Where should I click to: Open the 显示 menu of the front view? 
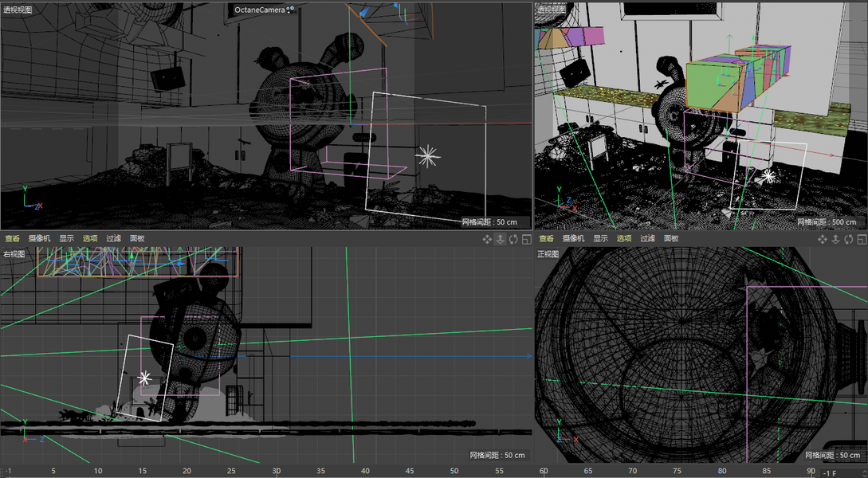601,238
